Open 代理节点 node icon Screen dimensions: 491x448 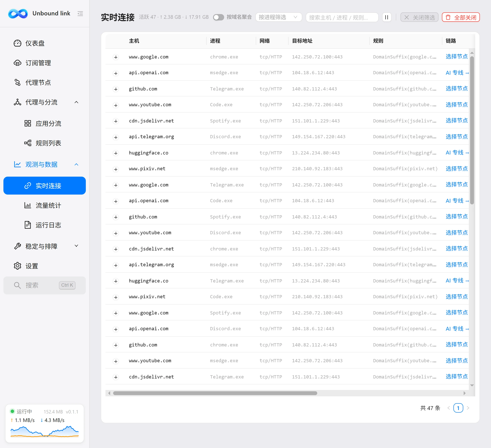coord(18,82)
